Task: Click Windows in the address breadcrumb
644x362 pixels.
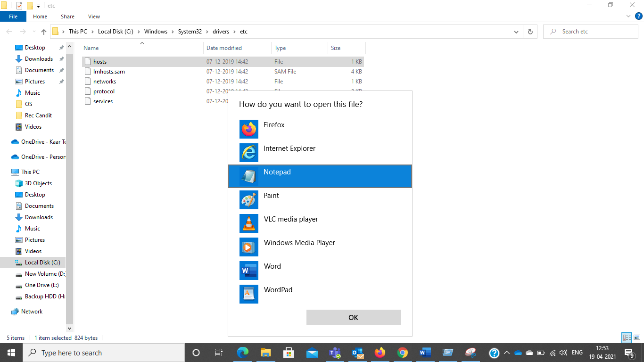Action: pos(156,32)
